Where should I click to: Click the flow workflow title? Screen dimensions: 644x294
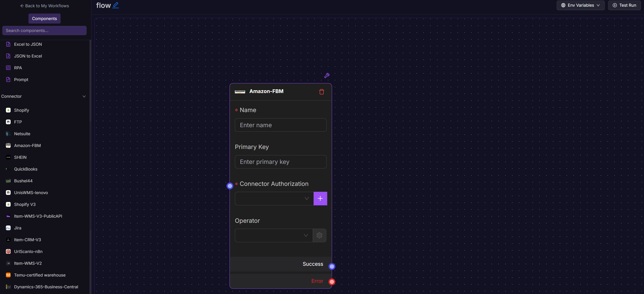tap(103, 5)
